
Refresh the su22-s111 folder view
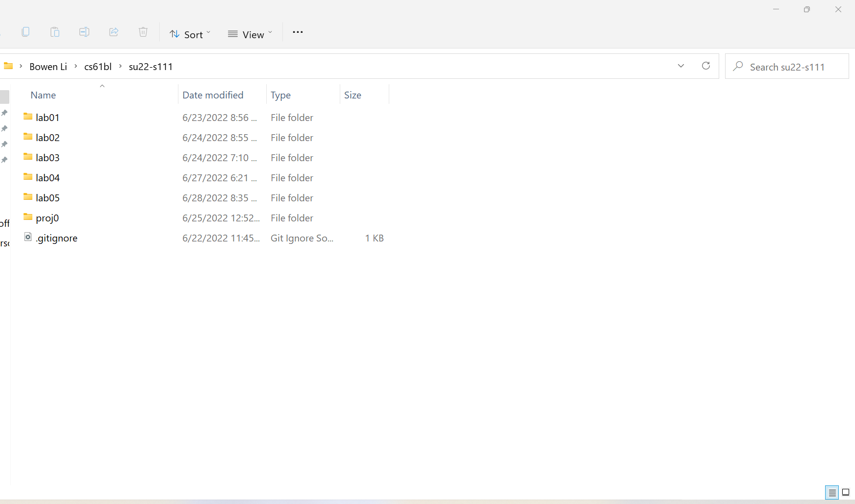706,66
